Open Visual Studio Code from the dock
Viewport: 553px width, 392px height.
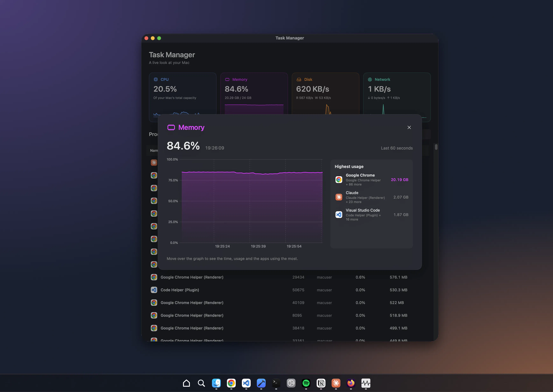coord(246,383)
